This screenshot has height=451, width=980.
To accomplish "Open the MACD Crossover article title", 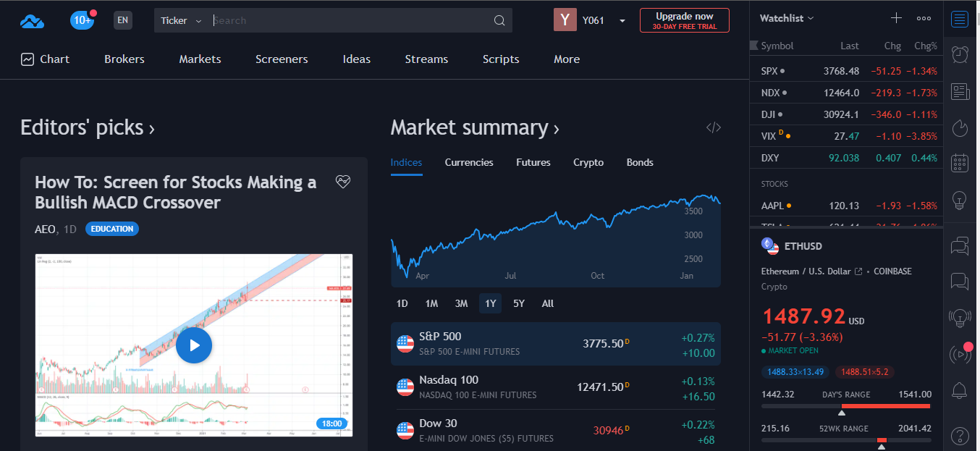I will click(175, 193).
